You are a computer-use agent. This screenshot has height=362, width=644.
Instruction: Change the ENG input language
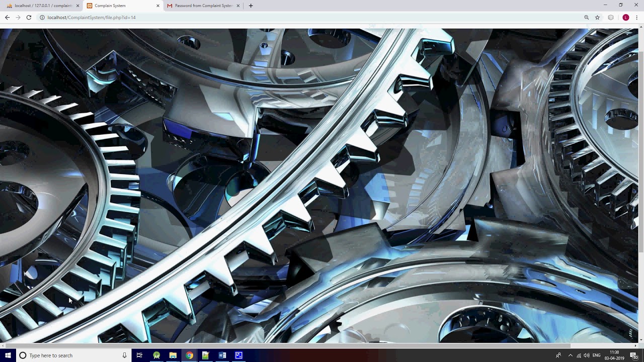pyautogui.click(x=597, y=355)
